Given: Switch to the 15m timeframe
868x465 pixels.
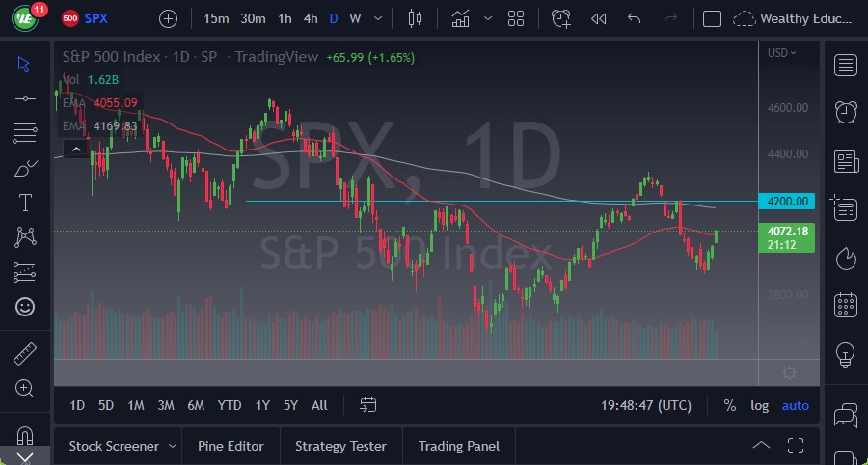Looking at the screenshot, I should 216,19.
